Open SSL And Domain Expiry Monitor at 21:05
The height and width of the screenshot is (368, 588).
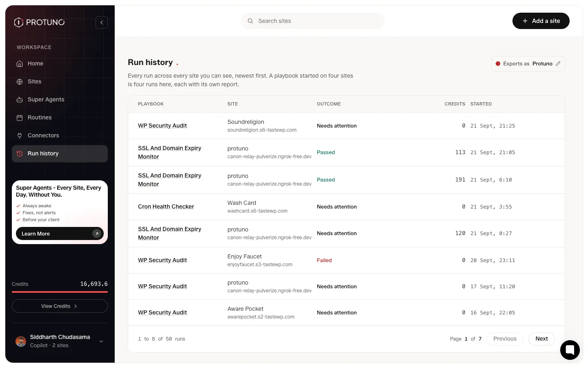click(x=169, y=153)
